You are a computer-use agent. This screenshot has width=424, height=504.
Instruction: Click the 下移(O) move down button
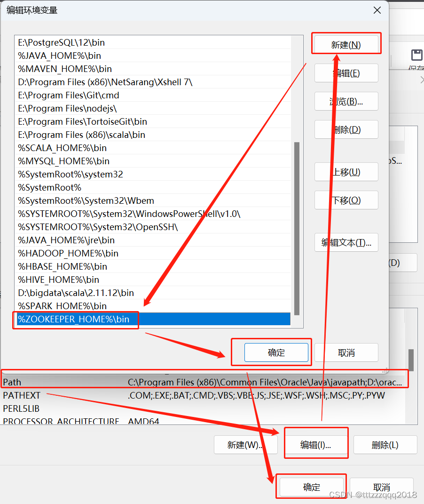[346, 200]
